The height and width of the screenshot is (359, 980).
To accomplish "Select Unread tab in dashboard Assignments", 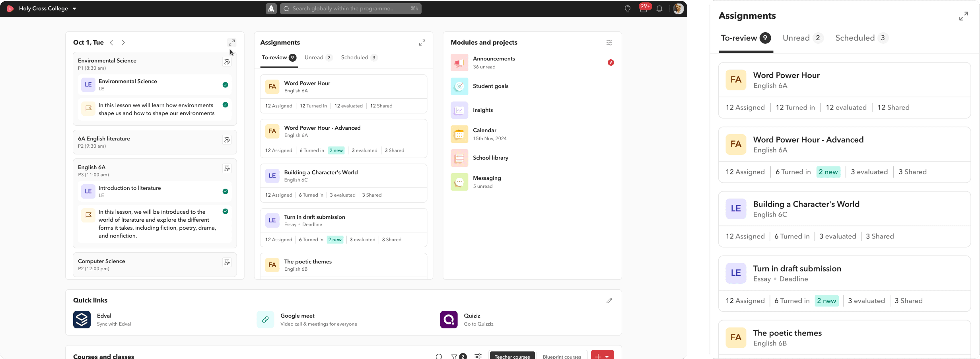I will click(318, 58).
